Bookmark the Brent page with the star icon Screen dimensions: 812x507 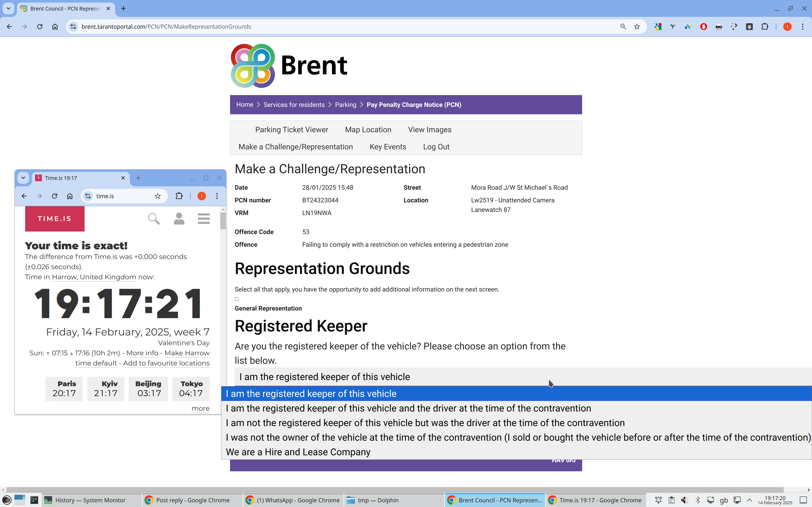pyautogui.click(x=637, y=27)
